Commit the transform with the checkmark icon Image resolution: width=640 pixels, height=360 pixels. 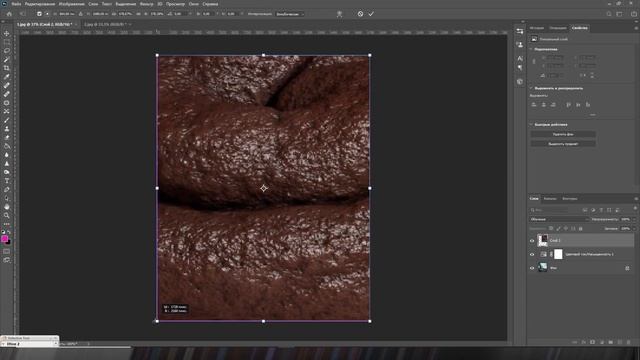coord(371,14)
